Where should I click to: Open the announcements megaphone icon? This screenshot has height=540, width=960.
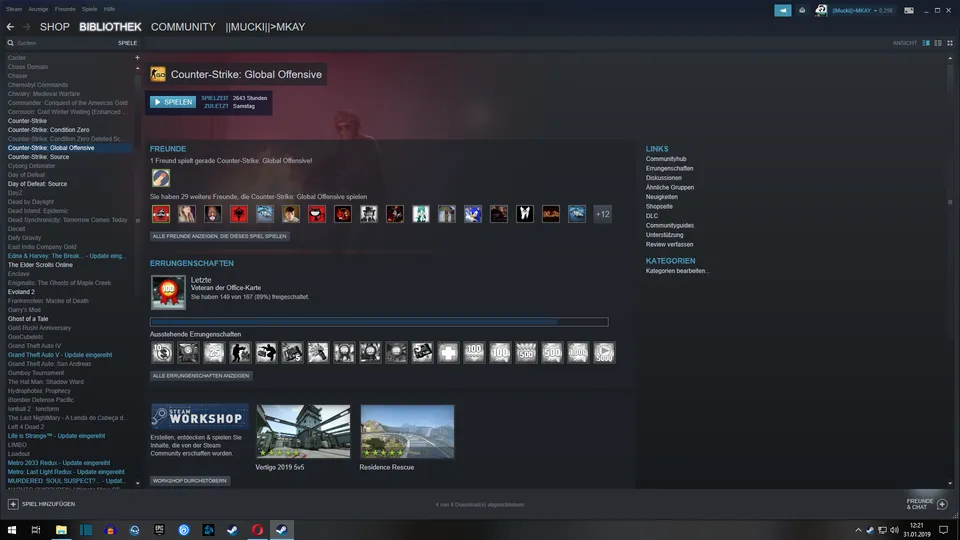pos(782,10)
